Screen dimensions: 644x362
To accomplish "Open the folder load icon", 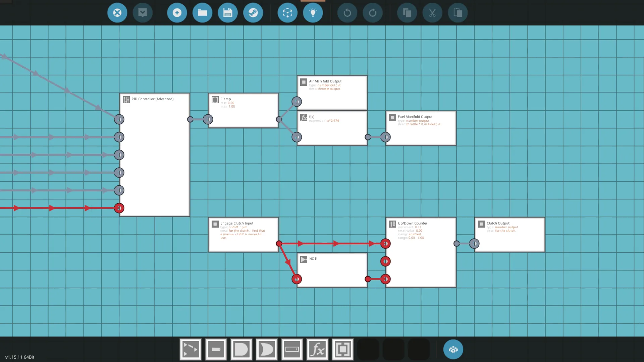I will [202, 13].
